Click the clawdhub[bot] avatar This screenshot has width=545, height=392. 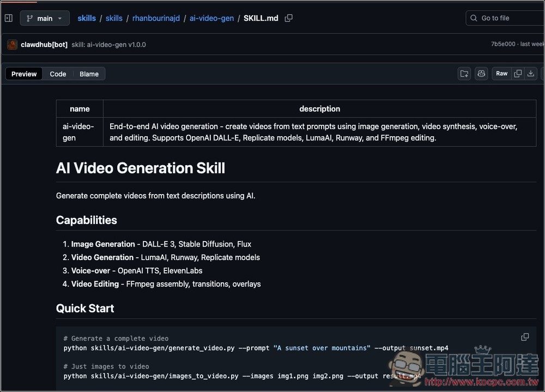[x=12, y=44]
